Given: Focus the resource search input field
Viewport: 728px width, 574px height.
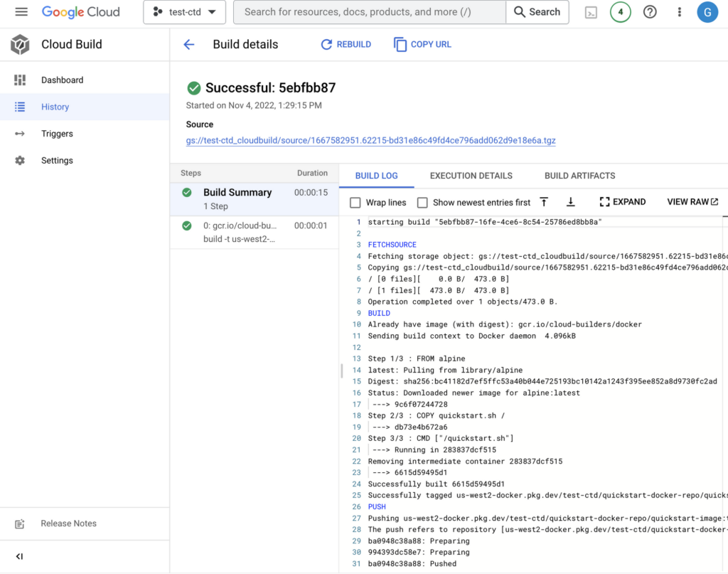Looking at the screenshot, I should pyautogui.click(x=370, y=12).
